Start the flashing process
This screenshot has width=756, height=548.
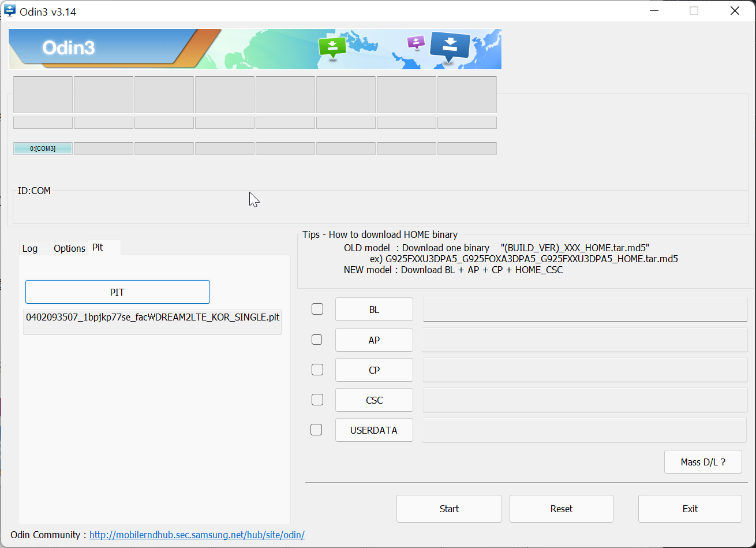[449, 509]
